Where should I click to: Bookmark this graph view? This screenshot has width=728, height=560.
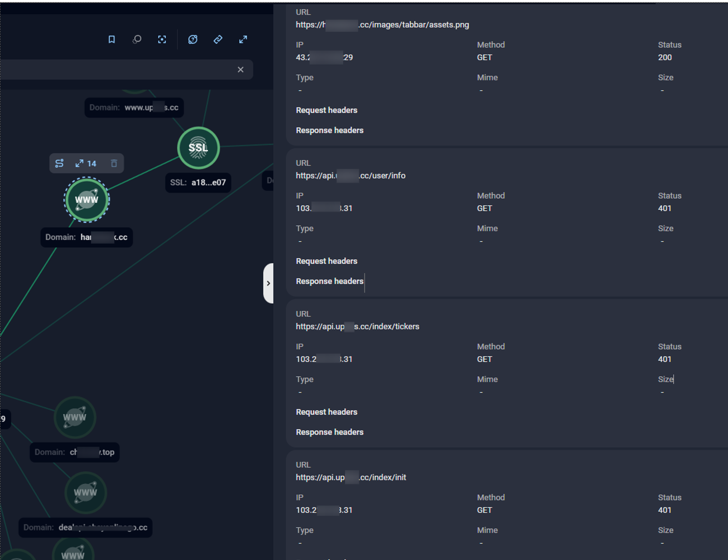coord(111,40)
